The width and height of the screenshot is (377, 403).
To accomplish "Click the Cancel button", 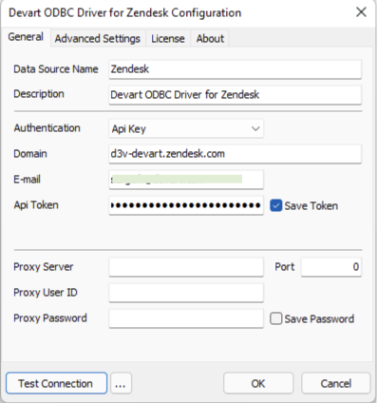I will click(x=336, y=383).
